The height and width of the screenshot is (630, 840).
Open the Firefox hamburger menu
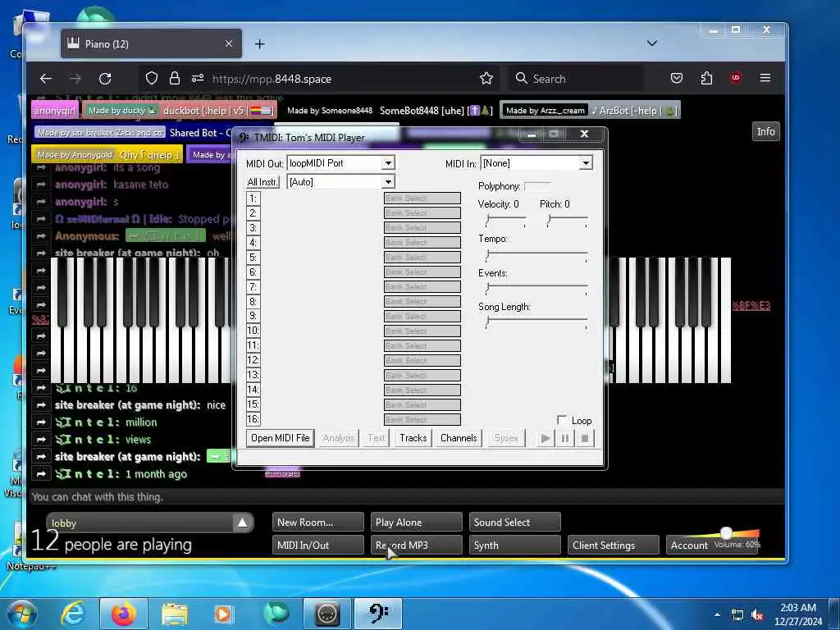[765, 78]
